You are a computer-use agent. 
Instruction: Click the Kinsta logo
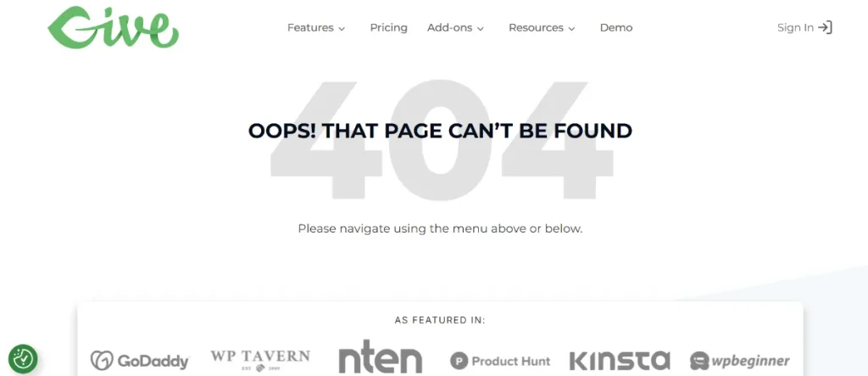click(620, 361)
